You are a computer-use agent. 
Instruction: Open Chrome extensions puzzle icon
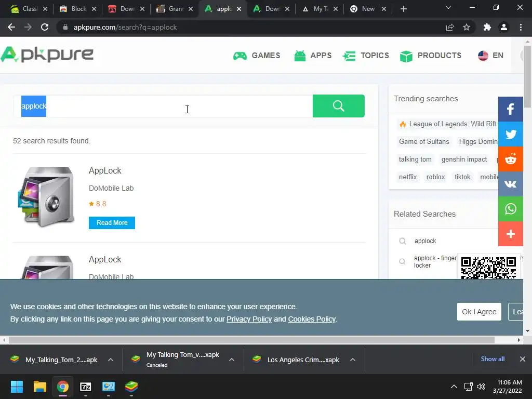click(x=487, y=27)
